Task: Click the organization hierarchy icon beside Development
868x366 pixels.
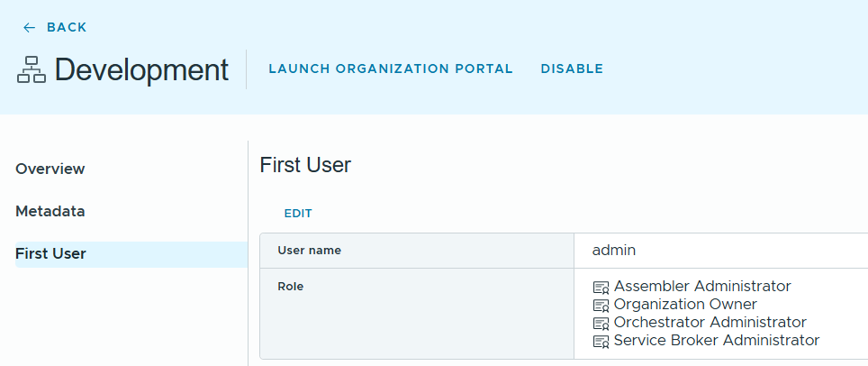Action: 32,69
